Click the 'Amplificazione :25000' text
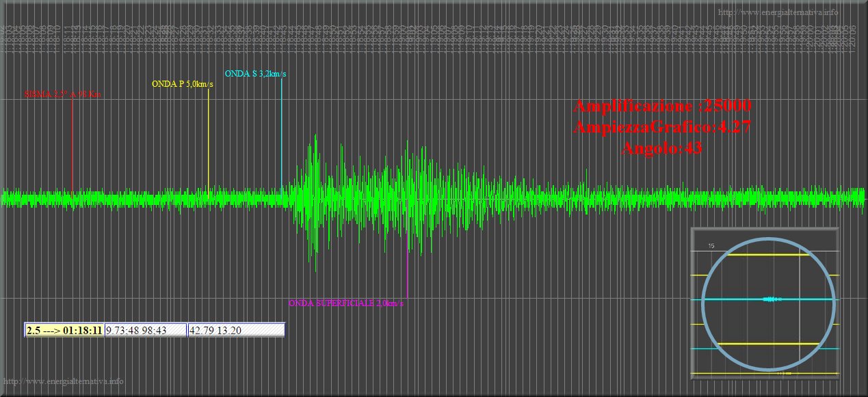The image size is (868, 397). click(x=662, y=106)
